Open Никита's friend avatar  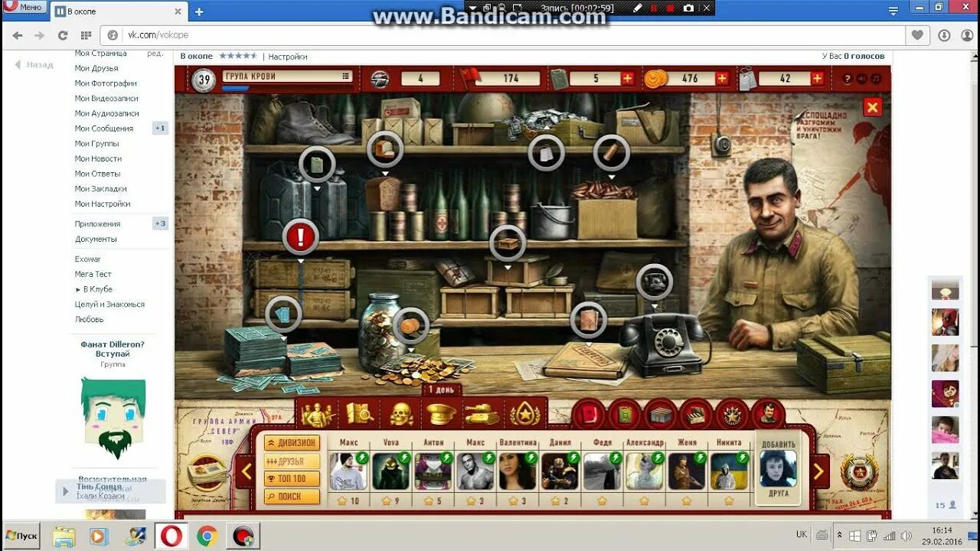[729, 471]
